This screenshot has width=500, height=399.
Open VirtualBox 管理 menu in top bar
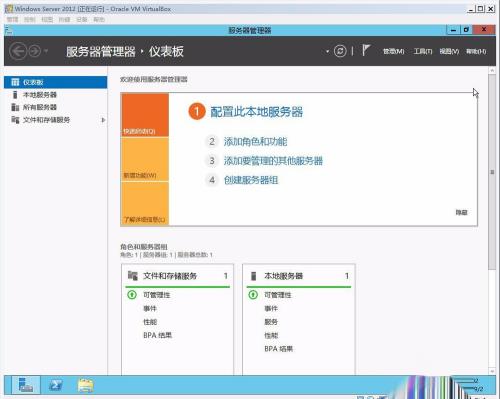click(13, 20)
